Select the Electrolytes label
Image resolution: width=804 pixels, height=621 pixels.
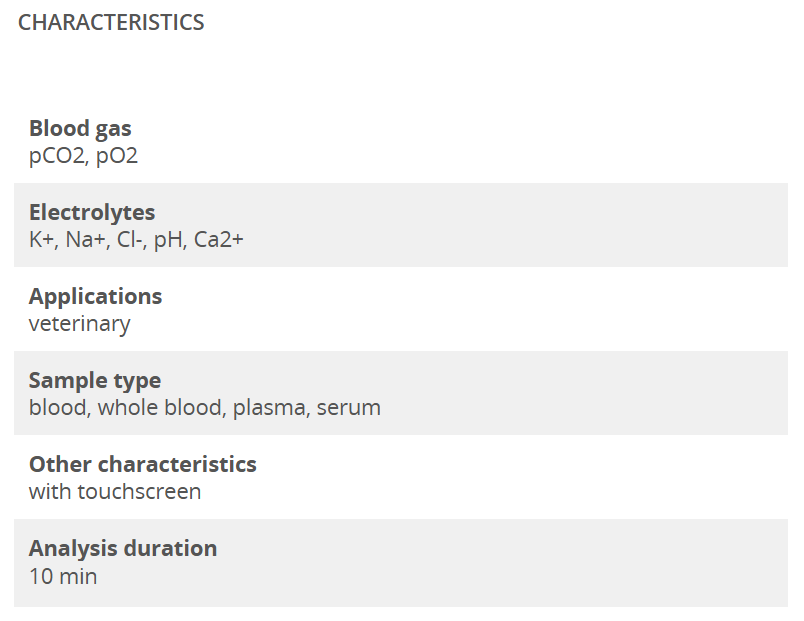point(92,212)
